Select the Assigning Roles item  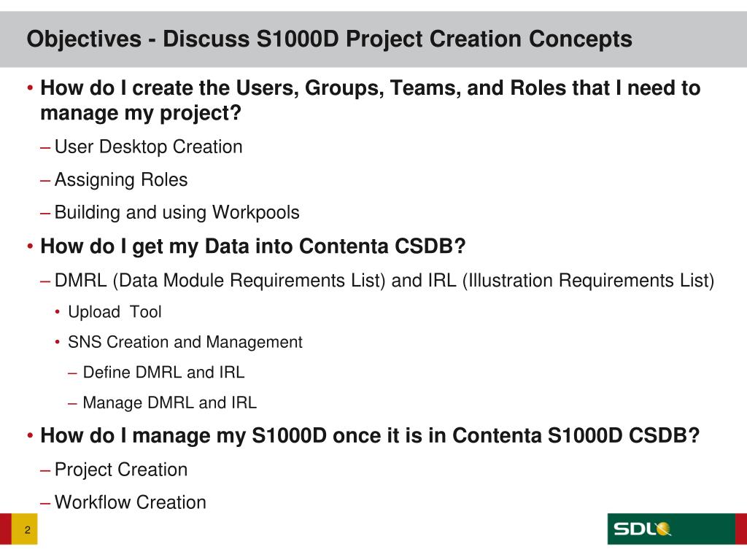click(121, 179)
